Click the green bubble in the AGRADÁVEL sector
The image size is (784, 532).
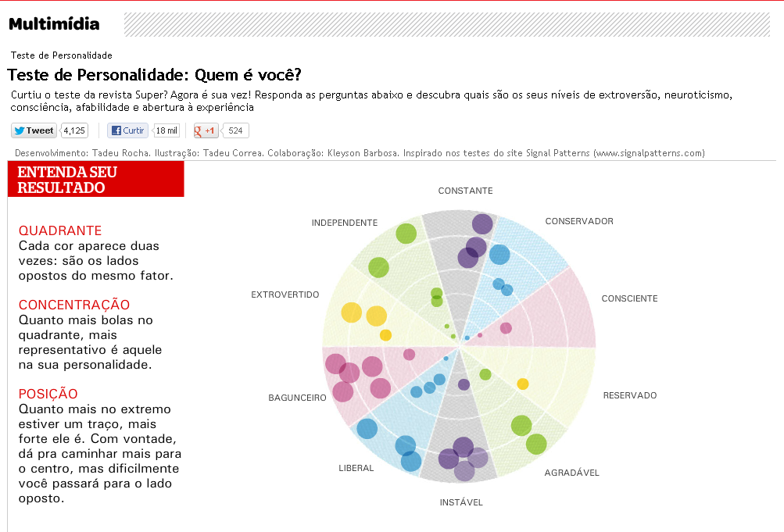tap(520, 427)
